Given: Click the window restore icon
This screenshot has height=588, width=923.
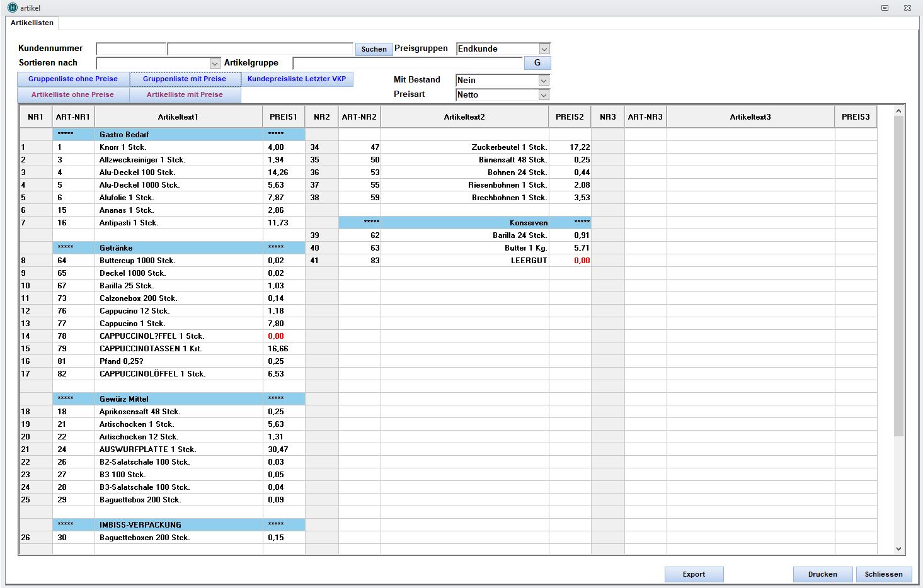Looking at the screenshot, I should pyautogui.click(x=885, y=8).
